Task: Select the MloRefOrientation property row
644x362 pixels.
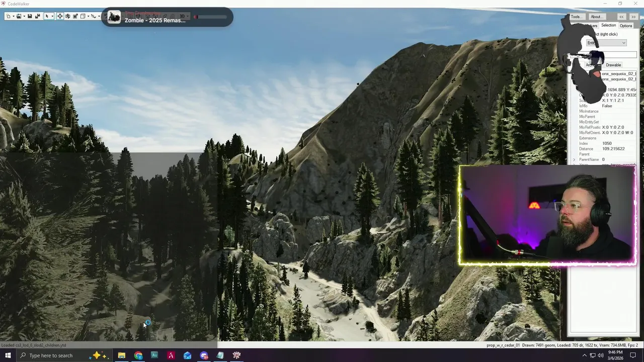Action: point(607,133)
